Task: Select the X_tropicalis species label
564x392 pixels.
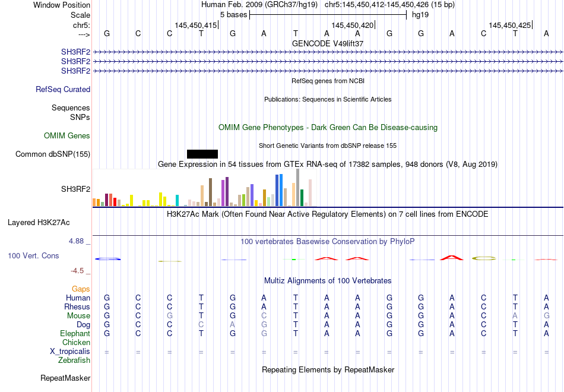Action: (x=70, y=352)
